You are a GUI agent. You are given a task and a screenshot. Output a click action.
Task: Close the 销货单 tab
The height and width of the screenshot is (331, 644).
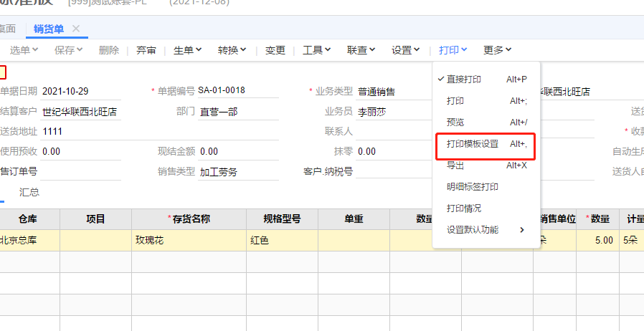click(x=76, y=29)
